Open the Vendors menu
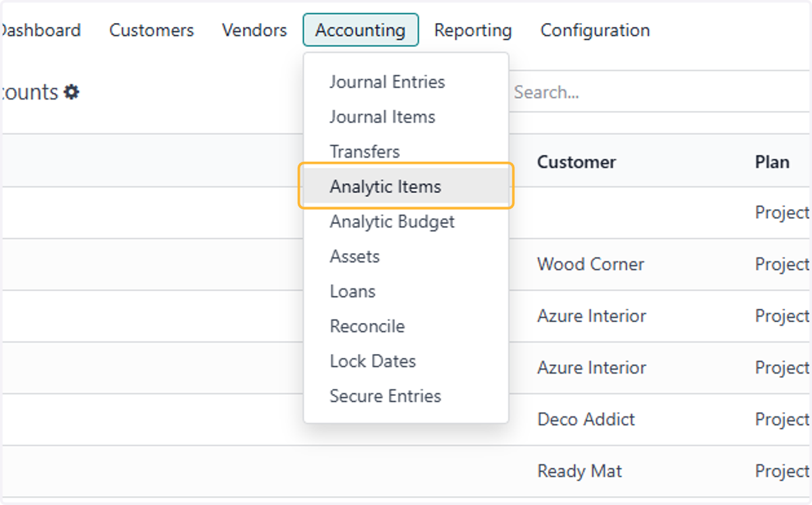The width and height of the screenshot is (812, 505). 254,30
